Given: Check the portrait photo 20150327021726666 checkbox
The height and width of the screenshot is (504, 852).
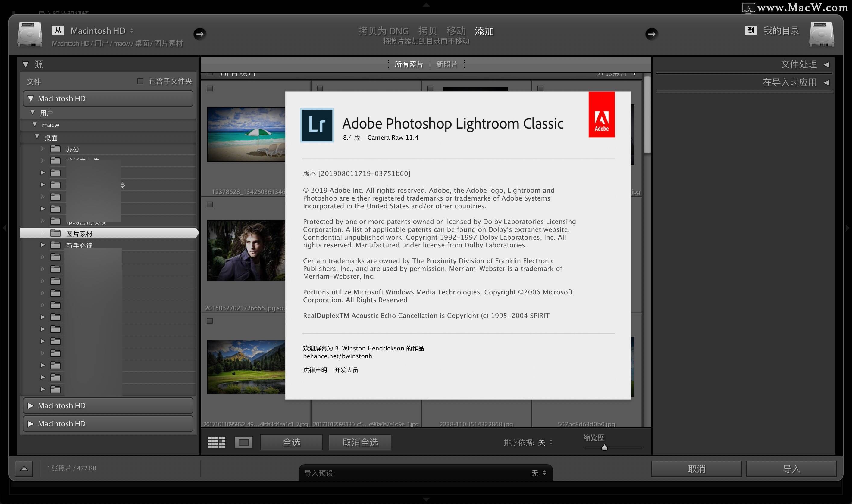Looking at the screenshot, I should click(x=210, y=204).
